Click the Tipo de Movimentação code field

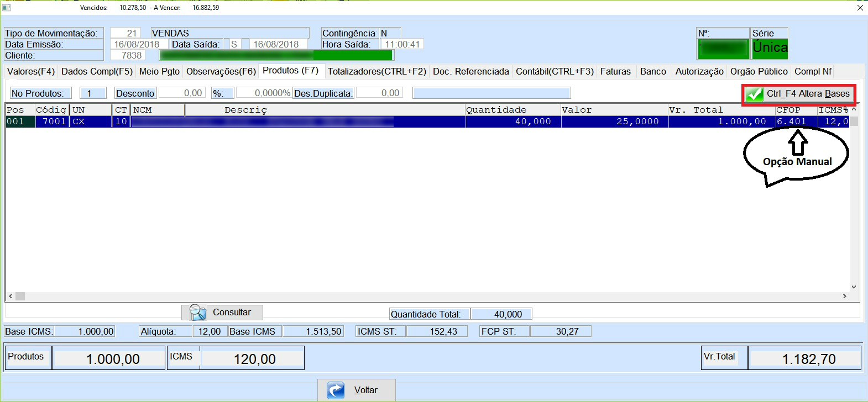pos(126,33)
